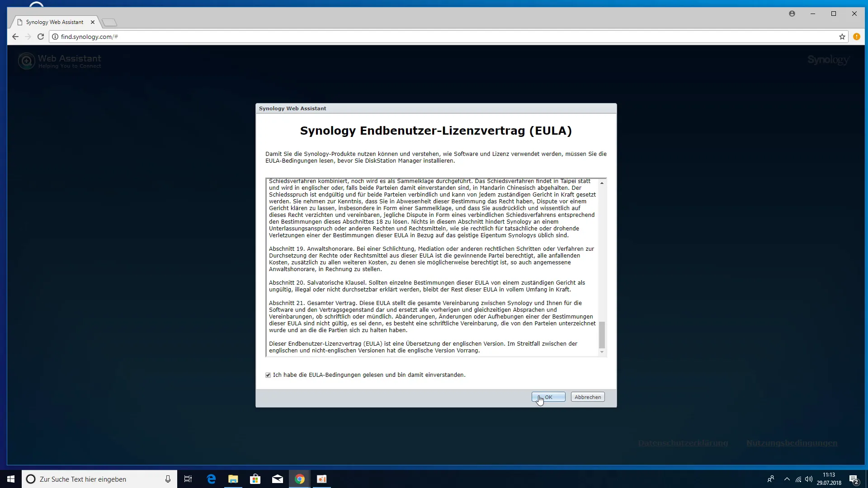The image size is (868, 488).
Task: Click the EULA text scrollbar thumb
Action: (602, 335)
